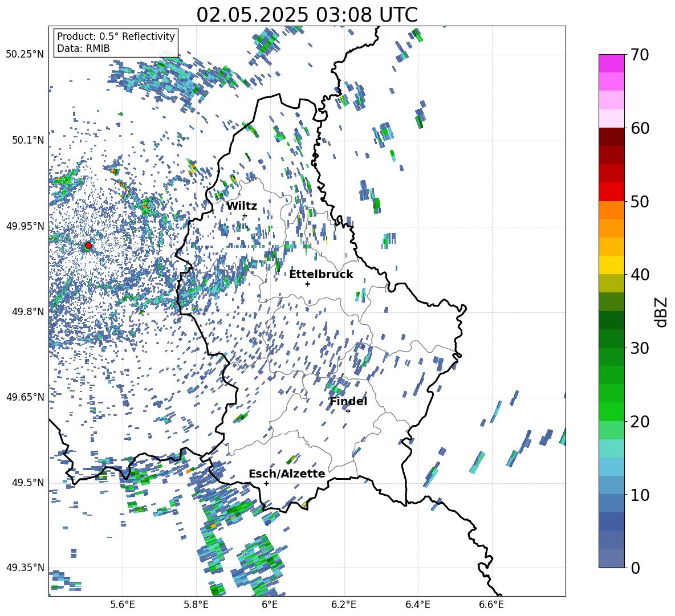Image resolution: width=675 pixels, height=616 pixels.
Task: Pick the dark red colorbar swatch below 60
Action: click(x=611, y=137)
